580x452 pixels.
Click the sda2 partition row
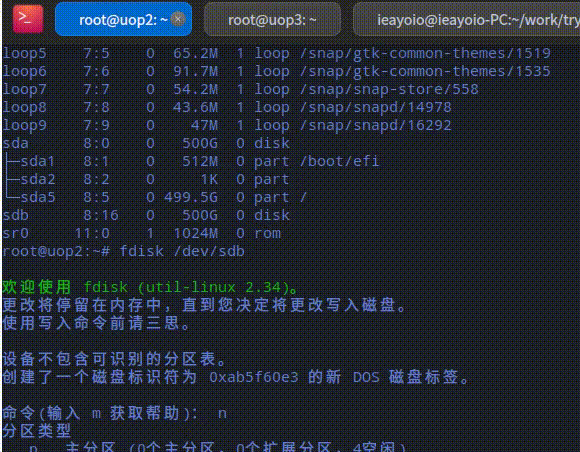pos(146,179)
